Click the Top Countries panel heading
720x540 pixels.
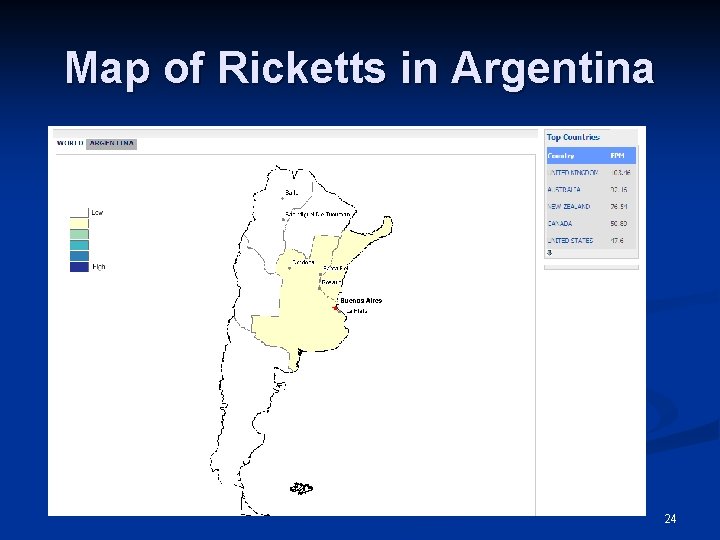pyautogui.click(x=573, y=137)
